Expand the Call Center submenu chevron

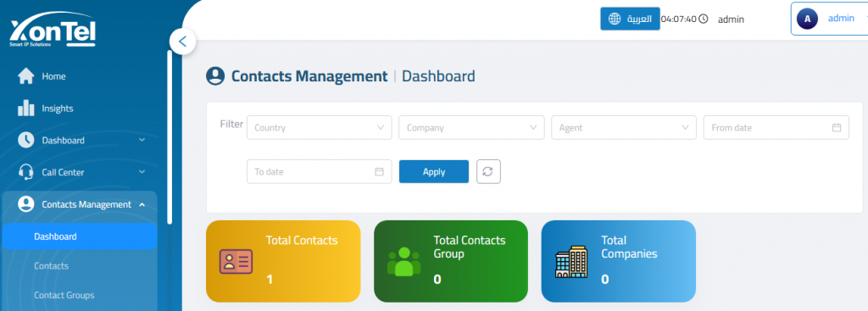[142, 172]
